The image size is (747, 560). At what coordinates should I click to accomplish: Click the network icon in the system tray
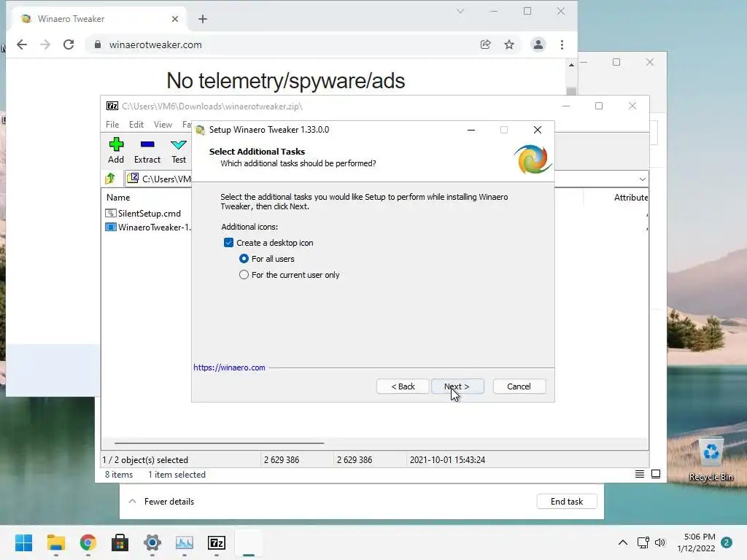coord(643,542)
